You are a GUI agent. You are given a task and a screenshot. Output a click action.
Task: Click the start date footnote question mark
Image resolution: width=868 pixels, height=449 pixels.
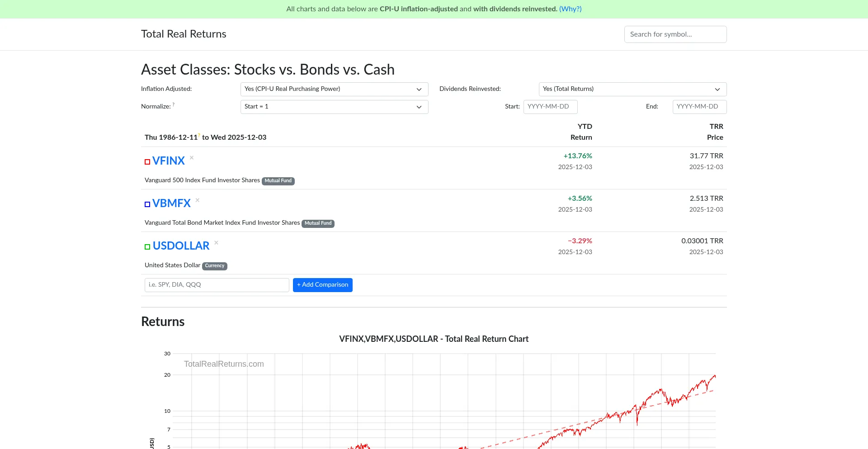[x=199, y=135]
